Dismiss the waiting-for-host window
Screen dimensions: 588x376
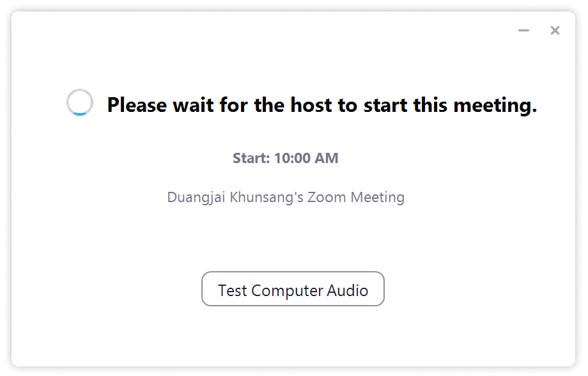(555, 31)
